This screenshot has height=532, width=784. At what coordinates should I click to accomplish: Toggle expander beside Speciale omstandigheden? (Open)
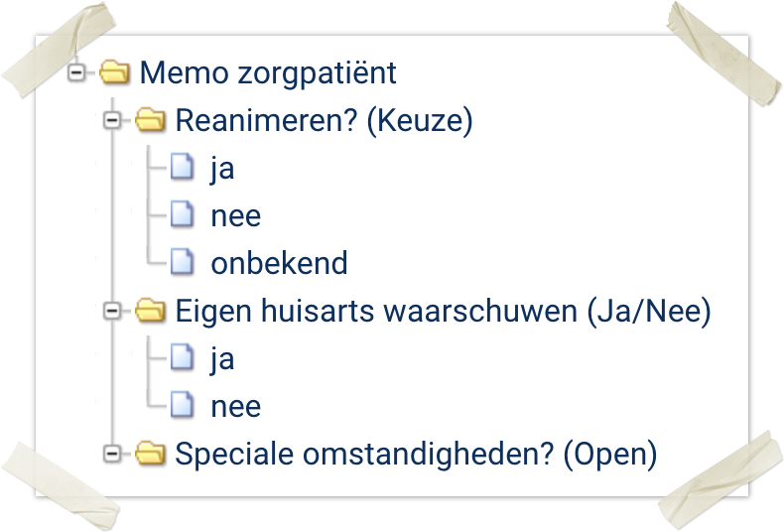(112, 454)
